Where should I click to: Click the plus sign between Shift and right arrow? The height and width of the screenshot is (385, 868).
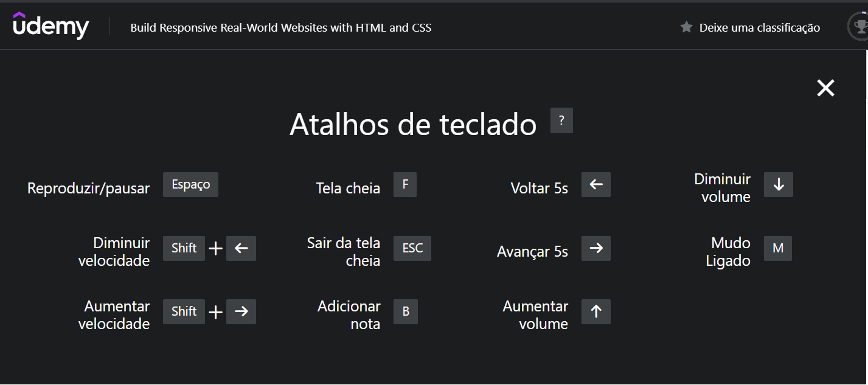pyautogui.click(x=215, y=311)
